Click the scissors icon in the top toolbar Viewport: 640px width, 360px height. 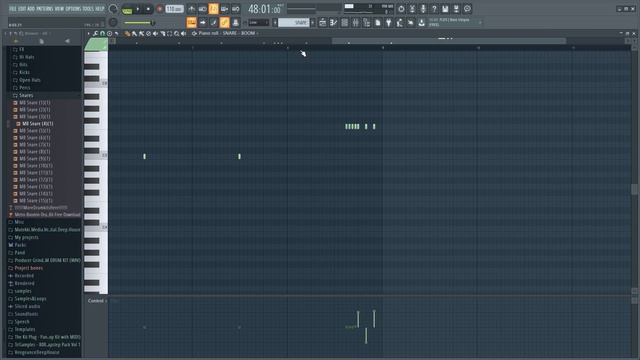[x=412, y=9]
